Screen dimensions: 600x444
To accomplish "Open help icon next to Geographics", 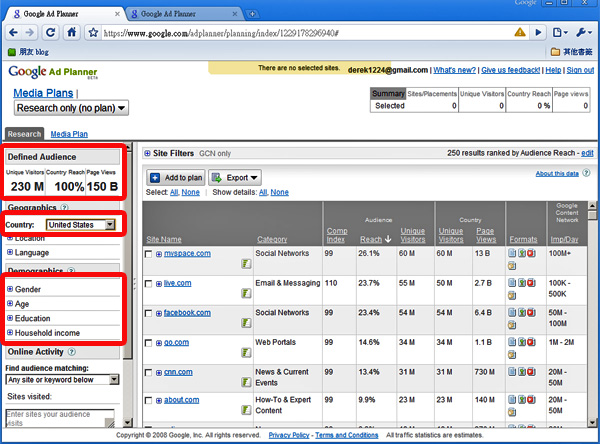I will click(65, 207).
